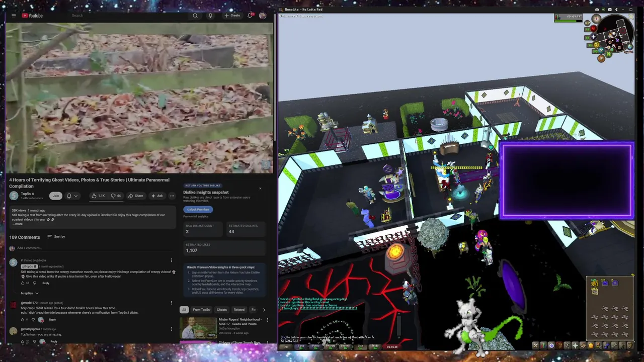Click Unlock Premium button
644x362 pixels.
pos(198,209)
